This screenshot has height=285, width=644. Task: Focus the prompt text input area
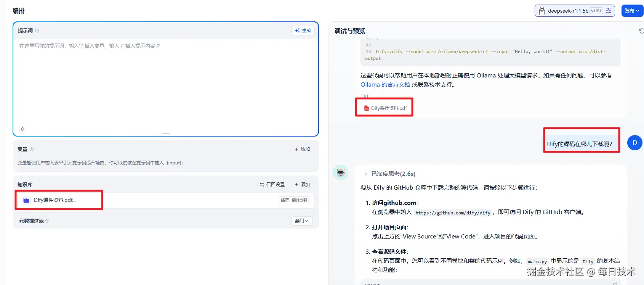point(166,82)
